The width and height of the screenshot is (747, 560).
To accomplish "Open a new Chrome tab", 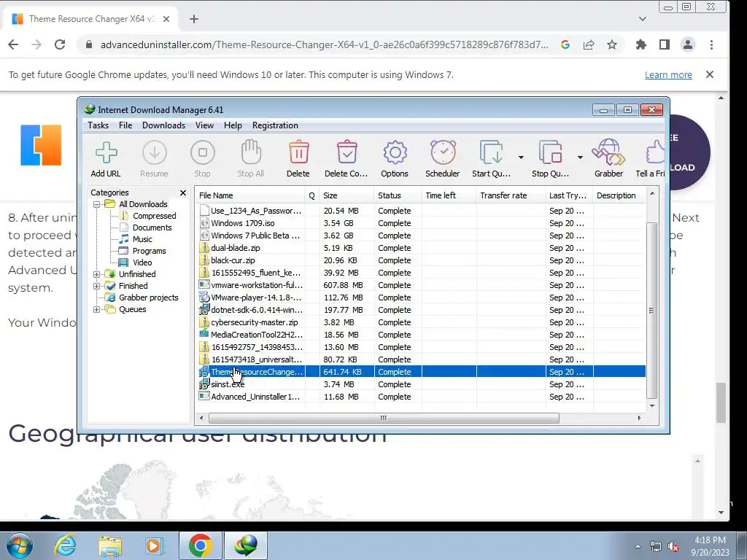I will click(x=193, y=19).
